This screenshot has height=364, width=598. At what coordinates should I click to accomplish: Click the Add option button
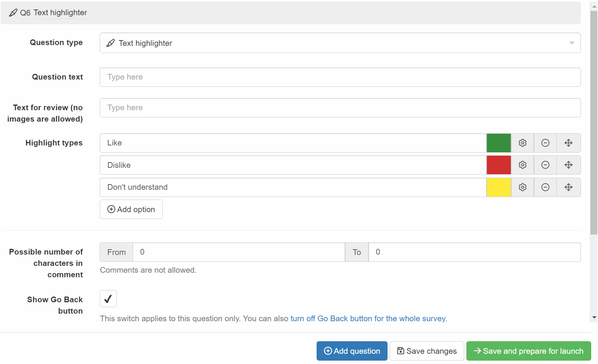click(131, 209)
